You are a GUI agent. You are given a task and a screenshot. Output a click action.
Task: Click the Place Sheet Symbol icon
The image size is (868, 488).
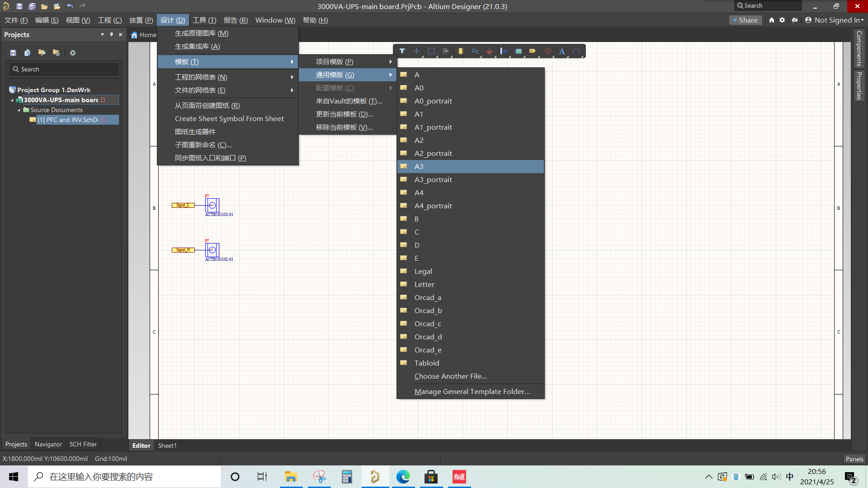(519, 51)
